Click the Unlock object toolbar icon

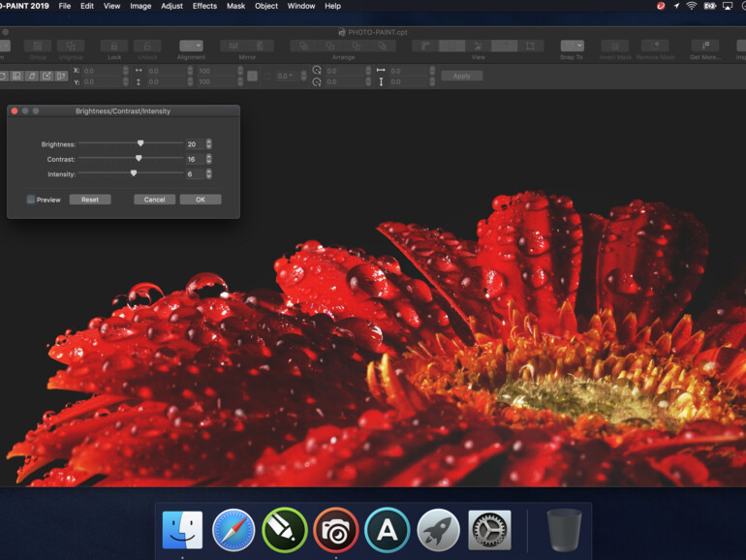click(x=147, y=46)
